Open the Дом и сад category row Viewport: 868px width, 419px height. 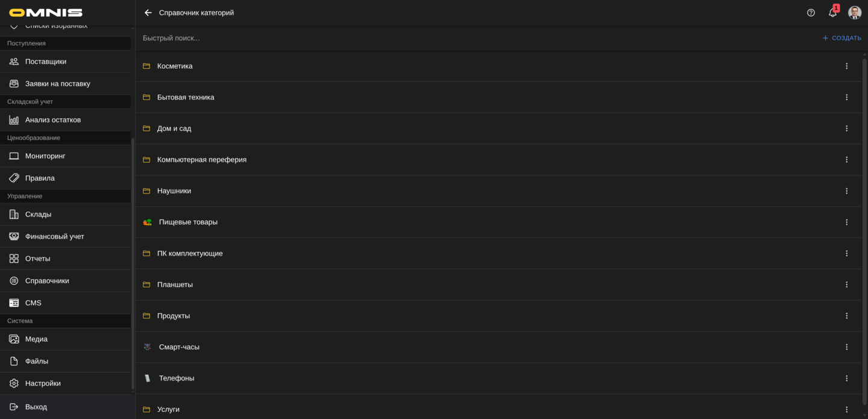(174, 128)
